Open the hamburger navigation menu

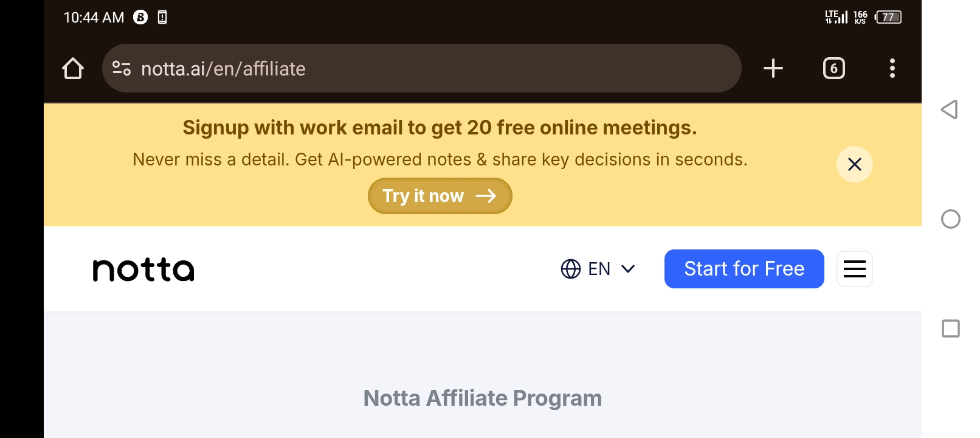click(x=854, y=269)
